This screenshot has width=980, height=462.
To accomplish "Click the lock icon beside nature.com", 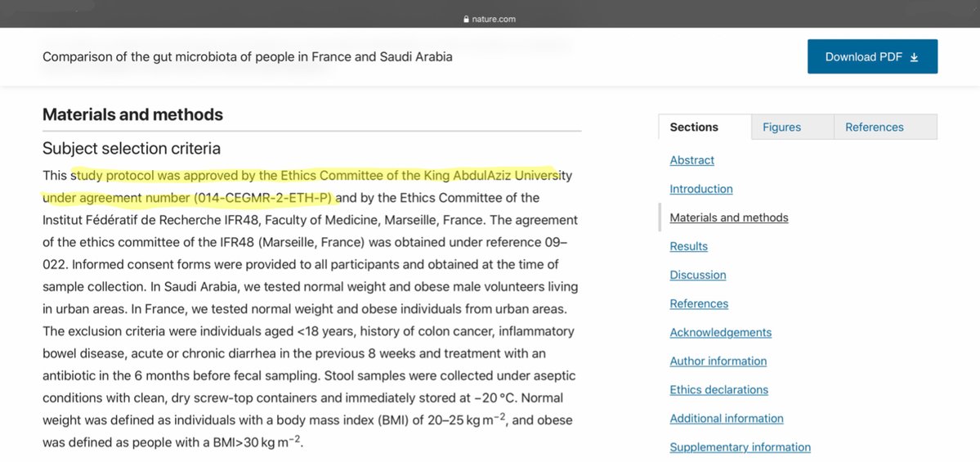I will click(x=466, y=19).
